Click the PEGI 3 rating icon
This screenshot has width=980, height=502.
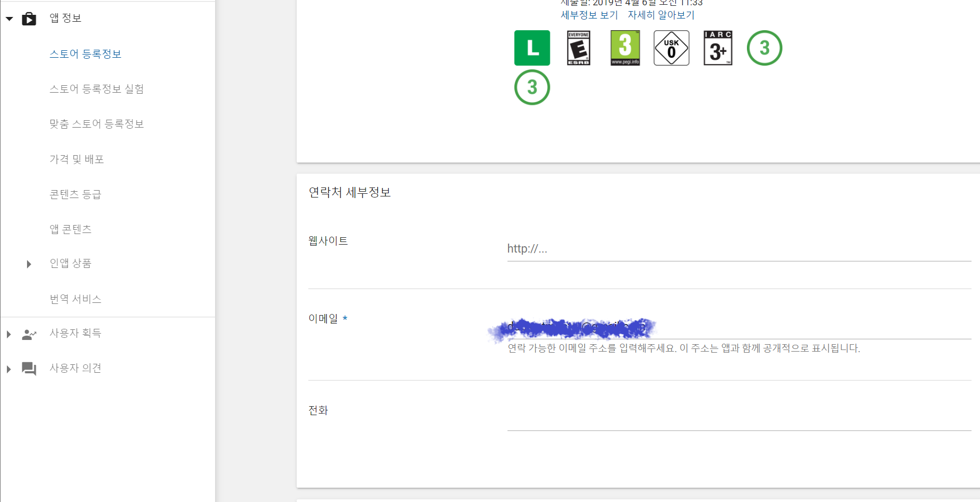tap(625, 48)
